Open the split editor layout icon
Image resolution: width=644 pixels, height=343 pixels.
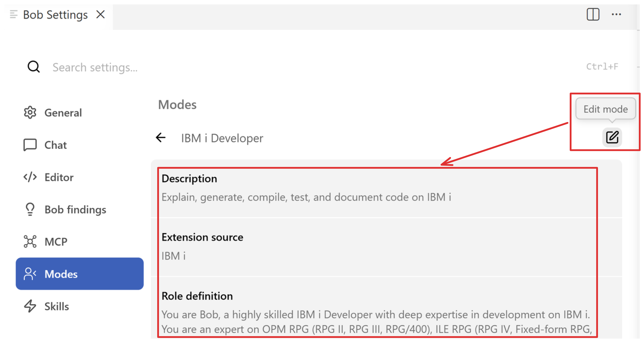[x=593, y=14]
